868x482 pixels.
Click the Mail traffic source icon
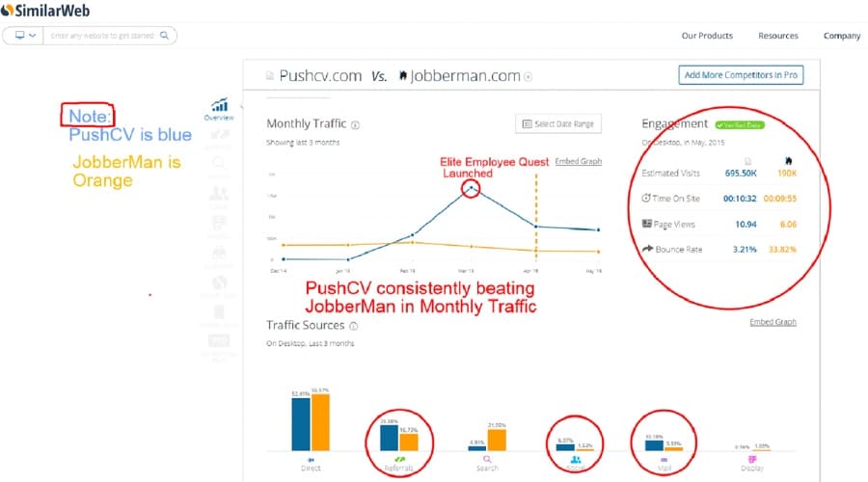point(664,460)
